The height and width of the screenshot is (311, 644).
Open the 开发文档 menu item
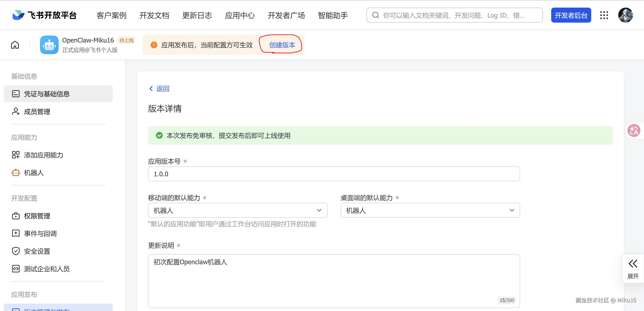tap(154, 15)
